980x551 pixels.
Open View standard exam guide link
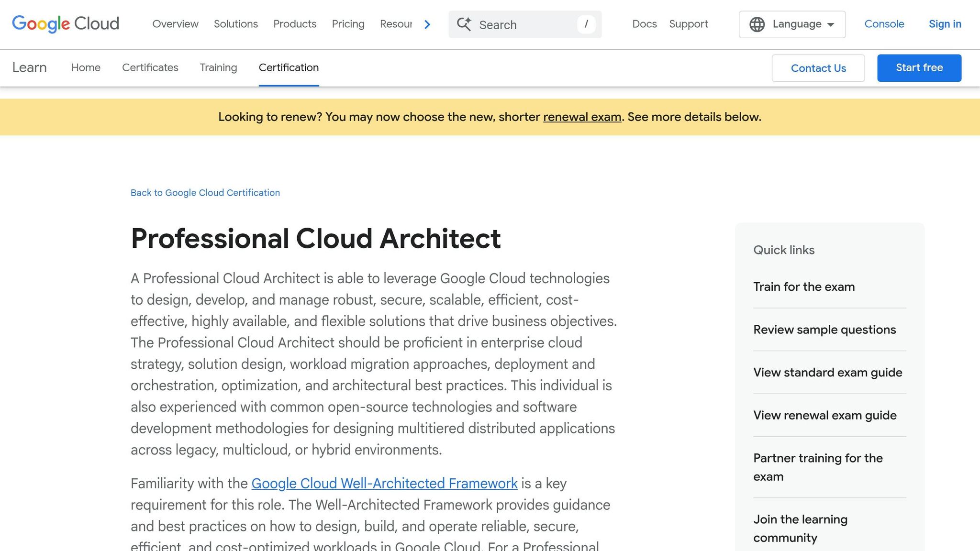click(828, 373)
